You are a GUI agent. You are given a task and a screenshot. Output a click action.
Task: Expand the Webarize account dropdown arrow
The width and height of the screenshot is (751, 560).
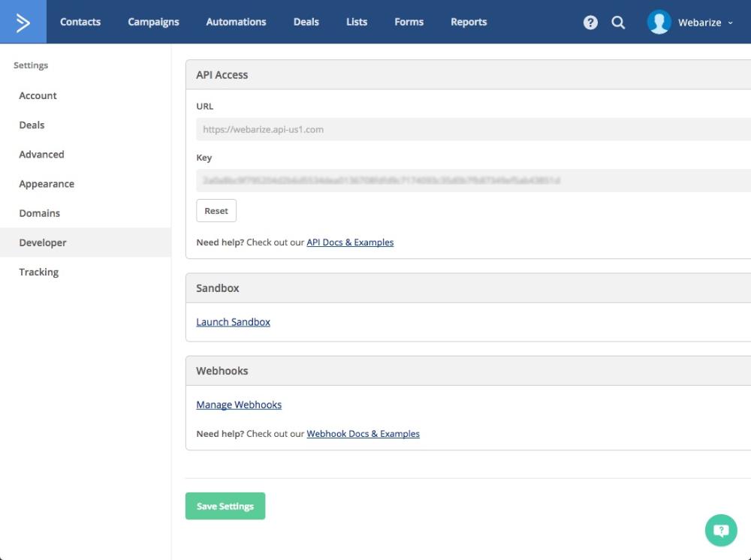[730, 23]
